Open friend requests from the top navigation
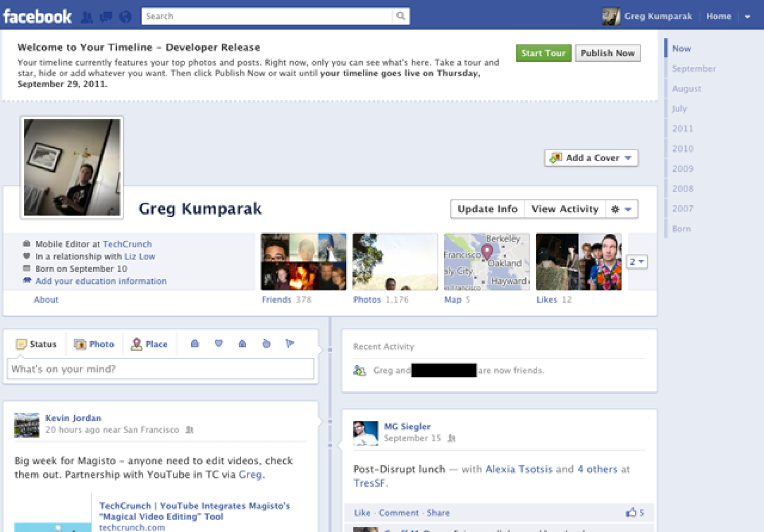Screen dimensions: 764x532 pos(86,16)
